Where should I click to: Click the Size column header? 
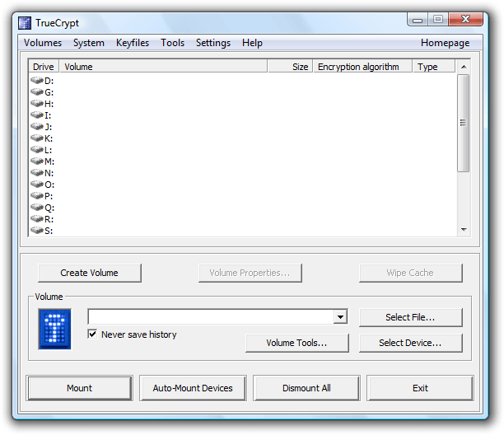click(290, 67)
